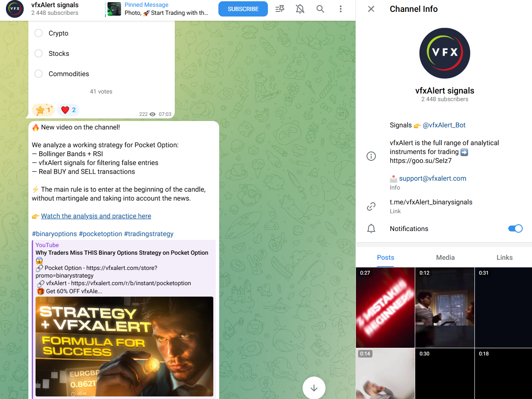The image size is (532, 399).
Task: Click the info circle icon
Action: point(371,156)
